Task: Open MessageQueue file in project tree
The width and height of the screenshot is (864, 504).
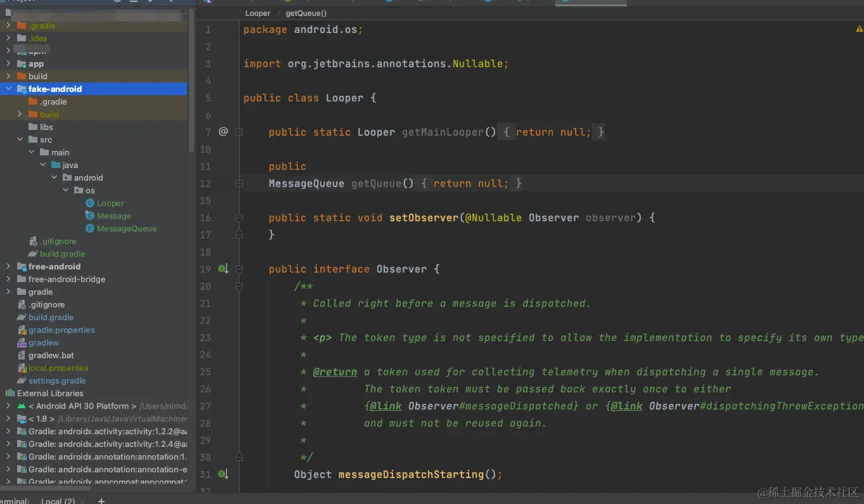Action: [127, 228]
